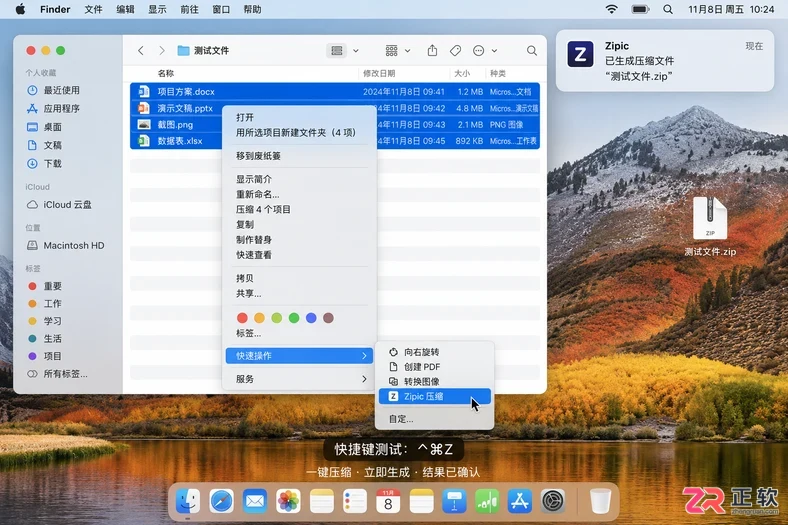Open iCloud 云盘 in the sidebar
The image size is (788, 525).
point(59,204)
